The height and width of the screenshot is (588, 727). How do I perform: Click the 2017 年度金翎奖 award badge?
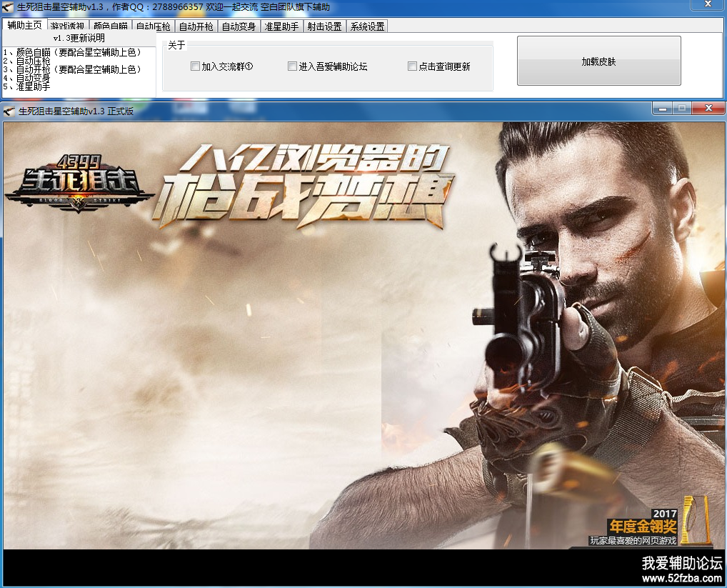[x=650, y=521]
